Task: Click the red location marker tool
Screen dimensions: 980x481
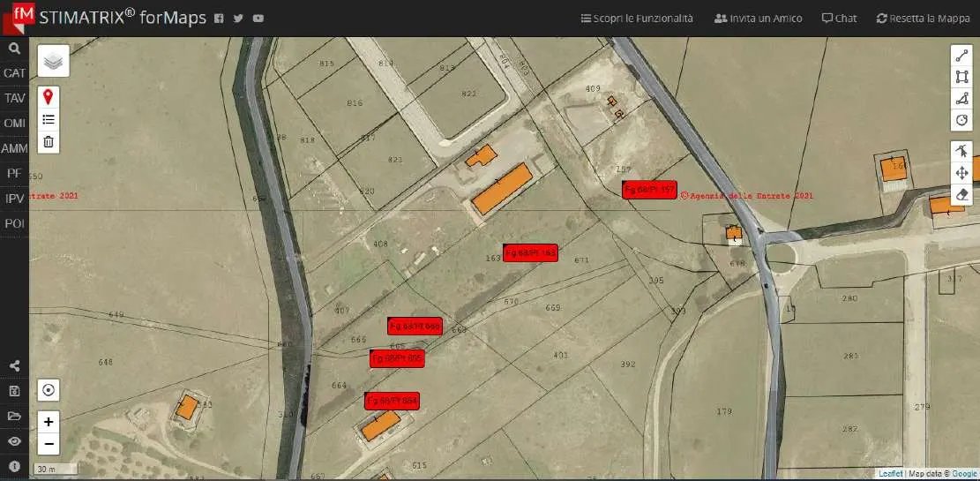Action: pyautogui.click(x=49, y=97)
